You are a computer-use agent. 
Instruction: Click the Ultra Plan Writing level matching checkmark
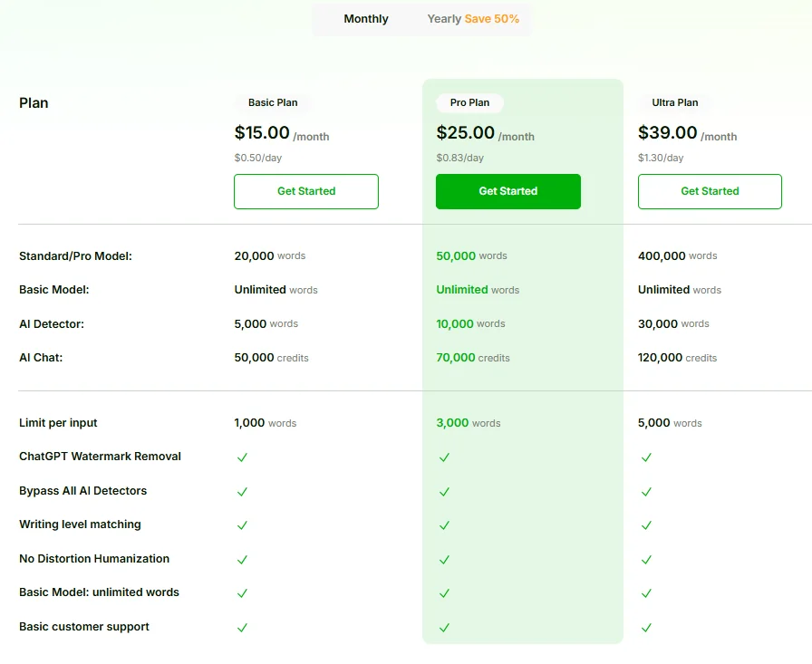pyautogui.click(x=646, y=525)
